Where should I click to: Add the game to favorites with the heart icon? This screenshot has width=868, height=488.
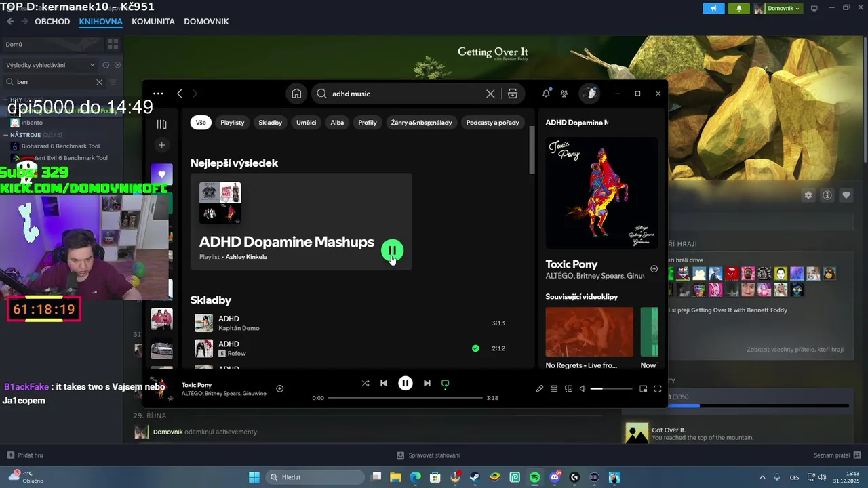coord(846,195)
